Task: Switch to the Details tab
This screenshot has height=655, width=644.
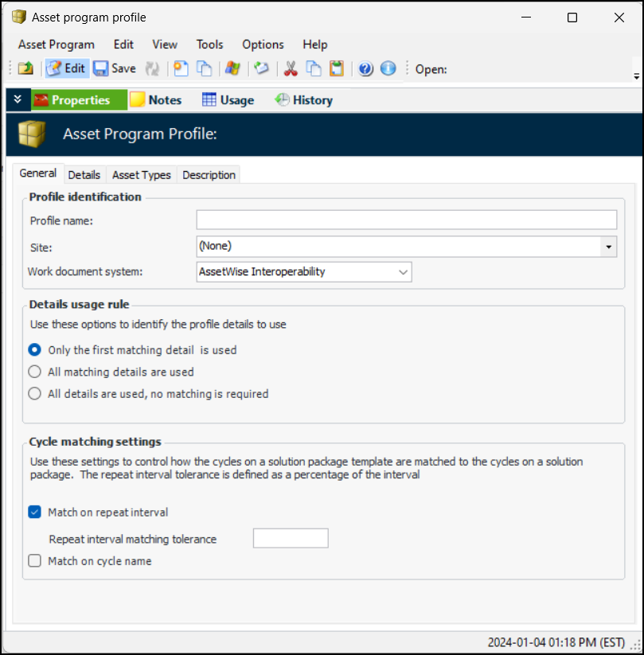Action: click(84, 174)
